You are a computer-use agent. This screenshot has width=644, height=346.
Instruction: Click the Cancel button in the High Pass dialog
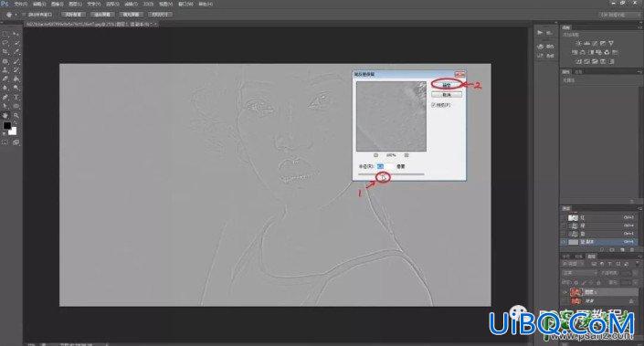(x=447, y=95)
